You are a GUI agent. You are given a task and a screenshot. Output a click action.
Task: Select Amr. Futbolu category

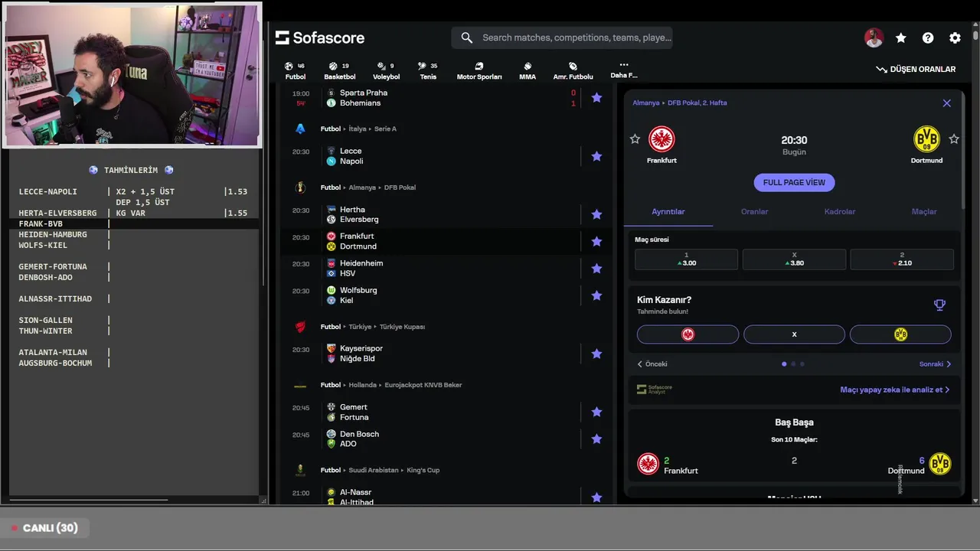pyautogui.click(x=573, y=70)
